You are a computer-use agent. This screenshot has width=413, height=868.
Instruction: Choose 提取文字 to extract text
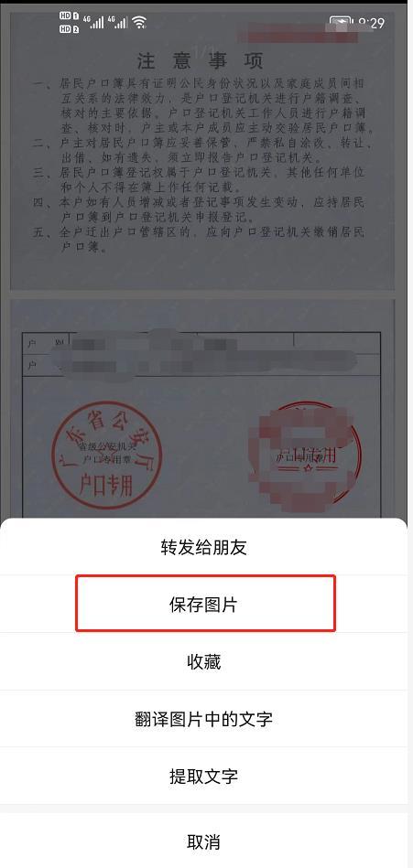point(203,777)
